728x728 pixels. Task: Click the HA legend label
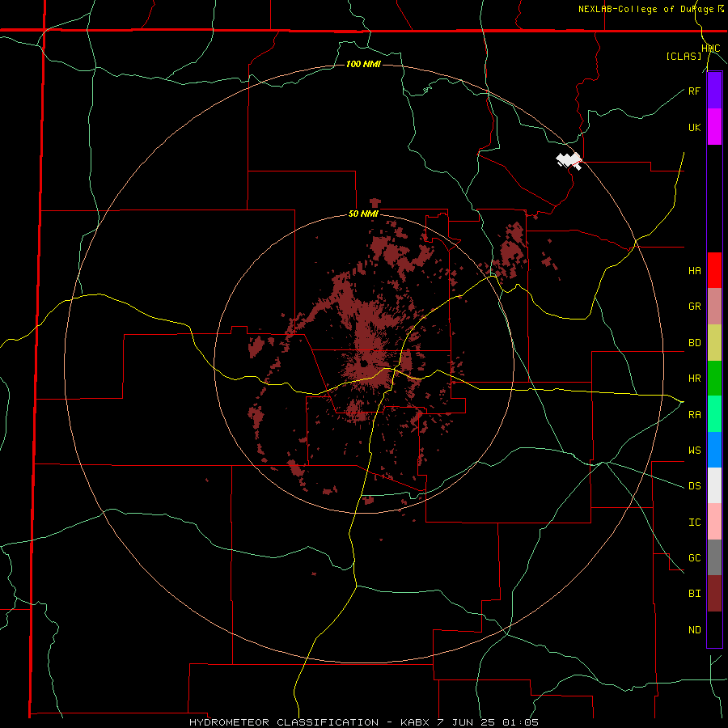click(695, 271)
